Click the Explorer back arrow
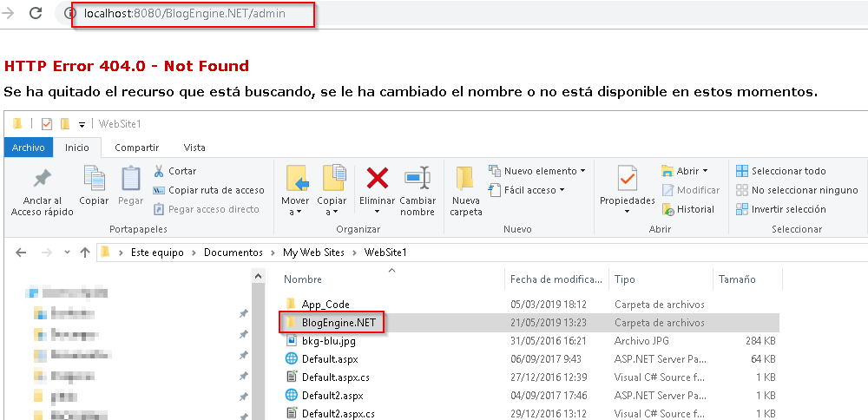This screenshot has height=420, width=868. click(x=21, y=253)
